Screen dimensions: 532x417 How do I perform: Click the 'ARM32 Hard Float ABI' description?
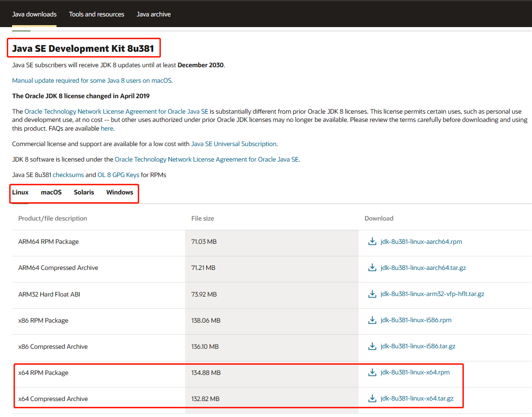point(49,294)
